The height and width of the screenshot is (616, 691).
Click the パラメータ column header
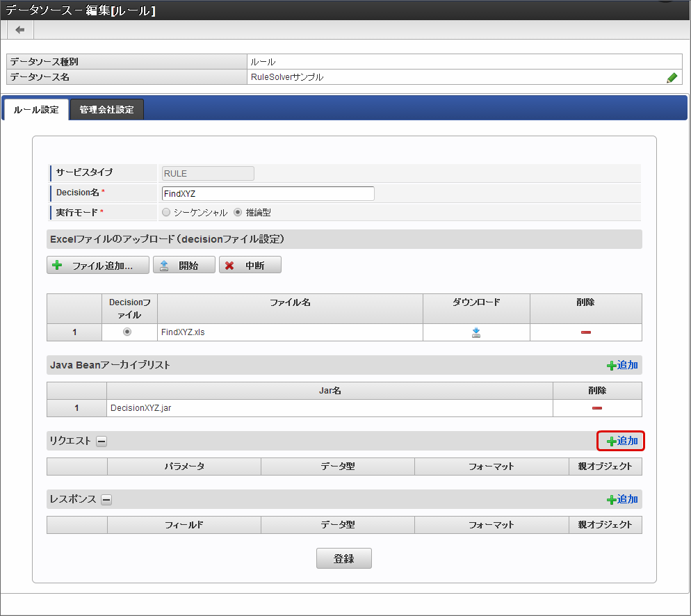184,467
